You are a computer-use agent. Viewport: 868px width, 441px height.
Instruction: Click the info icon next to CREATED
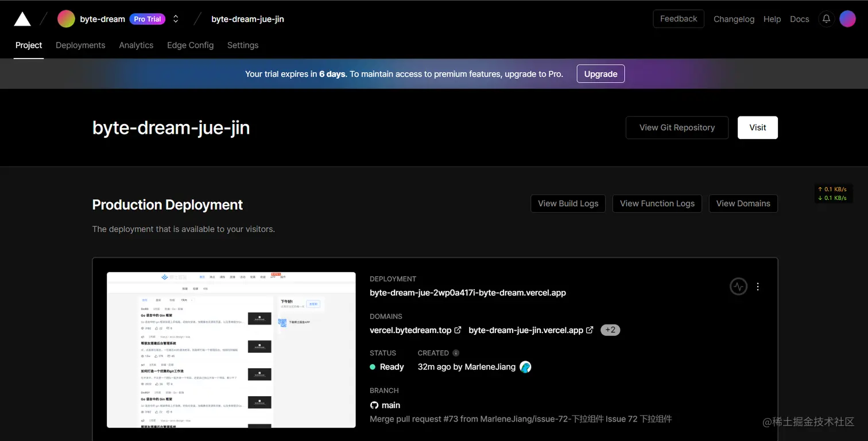(456, 353)
